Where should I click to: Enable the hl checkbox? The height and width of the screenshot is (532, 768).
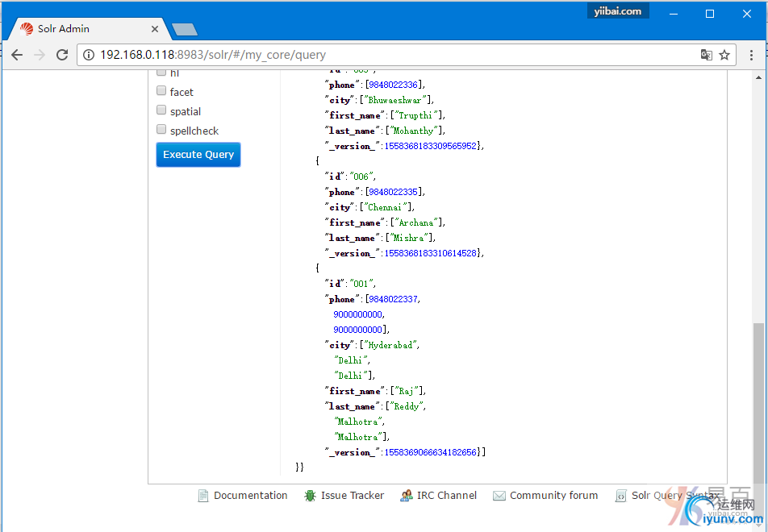[x=161, y=73]
